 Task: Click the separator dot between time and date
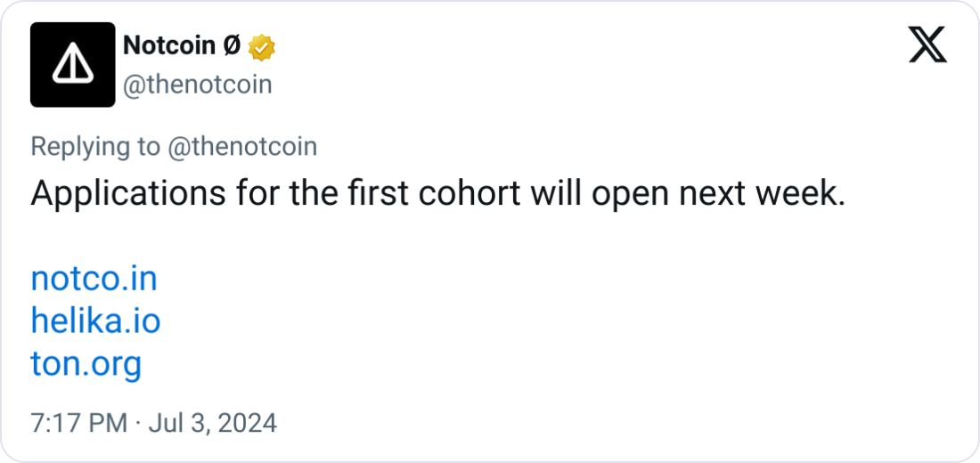tap(137, 424)
